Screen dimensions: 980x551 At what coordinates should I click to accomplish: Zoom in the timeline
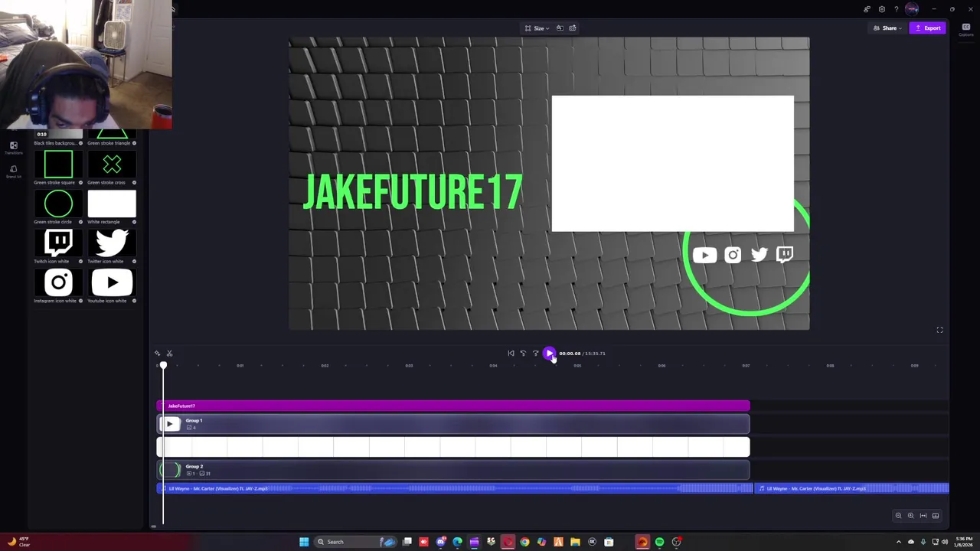(x=911, y=516)
